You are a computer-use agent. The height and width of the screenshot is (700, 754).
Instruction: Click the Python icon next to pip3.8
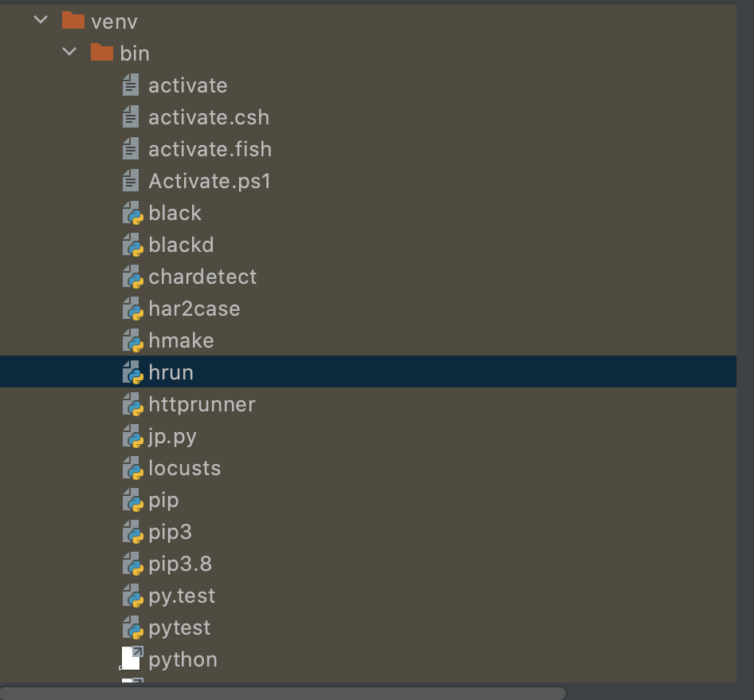133,564
